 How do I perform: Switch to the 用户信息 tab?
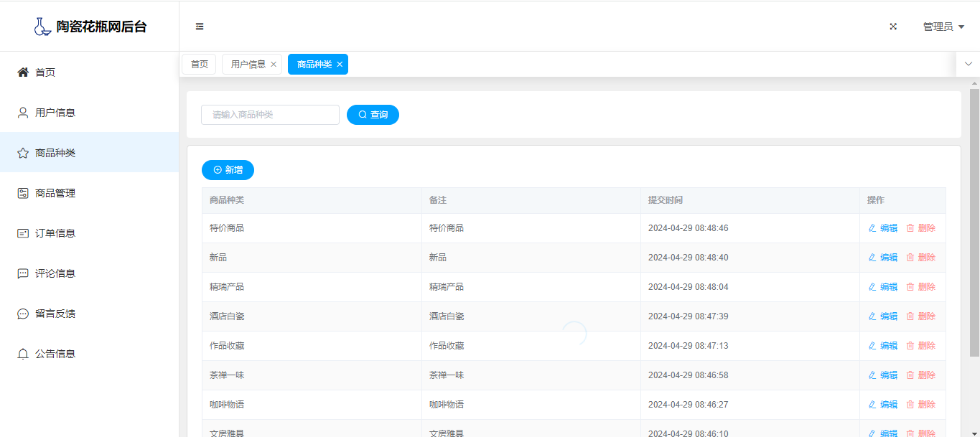point(248,64)
